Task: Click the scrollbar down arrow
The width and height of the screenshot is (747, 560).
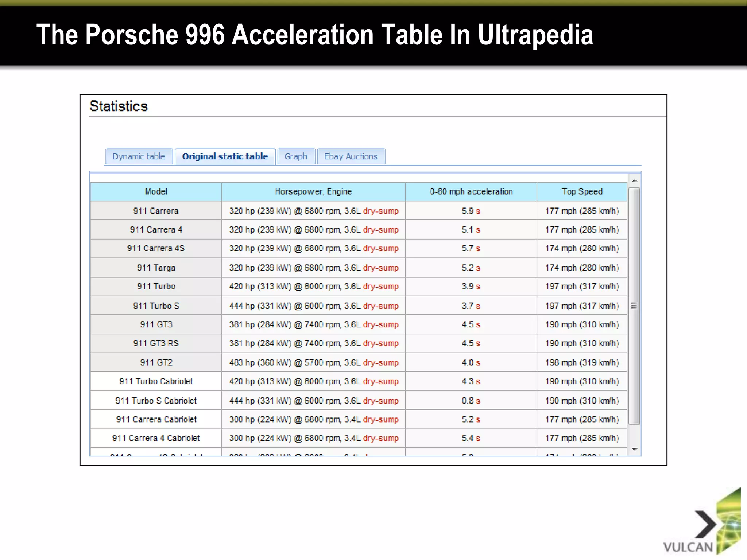Action: pos(635,449)
